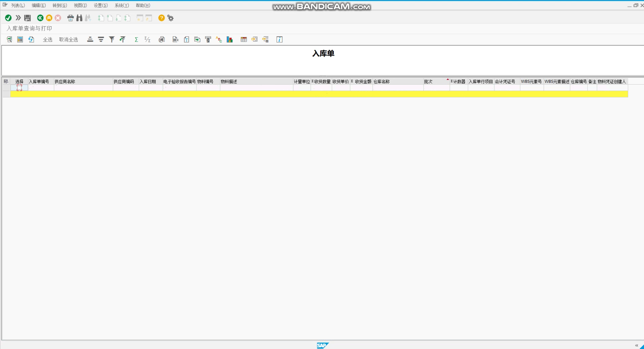Open the window system menu icon at top left
Screen dimensions: 644x349
point(5,5)
